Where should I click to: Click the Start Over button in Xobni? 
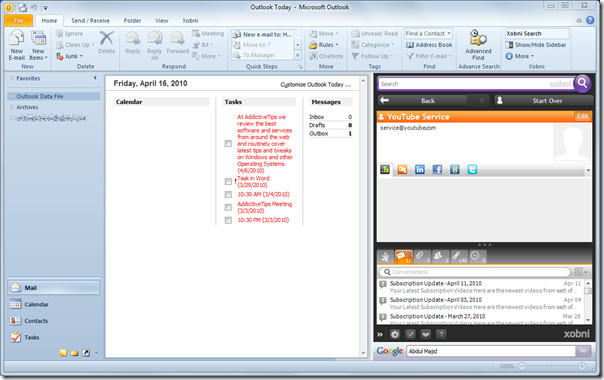click(x=544, y=101)
